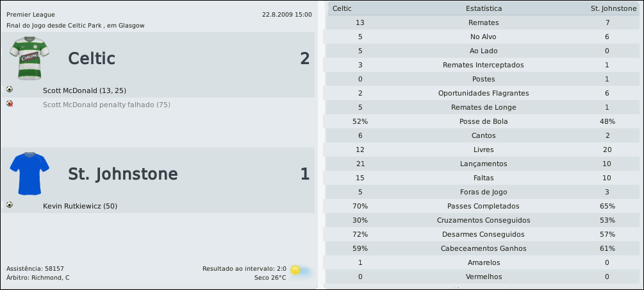Click the Estatística column header
Screen dimensions: 644x290
click(484, 8)
